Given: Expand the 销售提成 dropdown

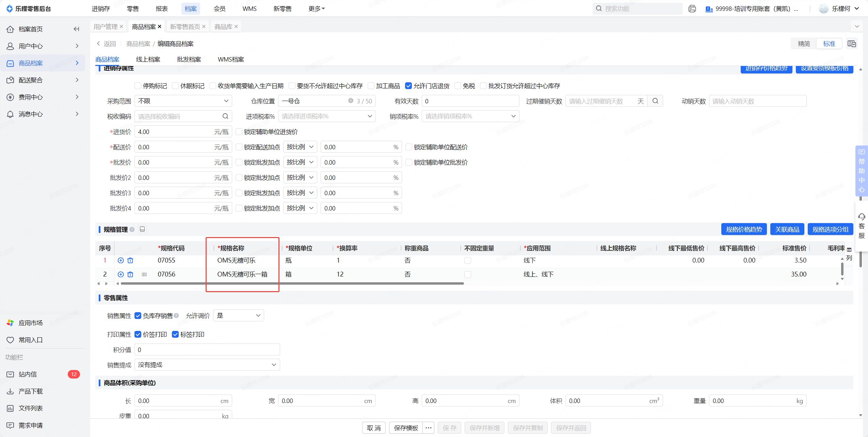Looking at the screenshot, I should click(207, 365).
